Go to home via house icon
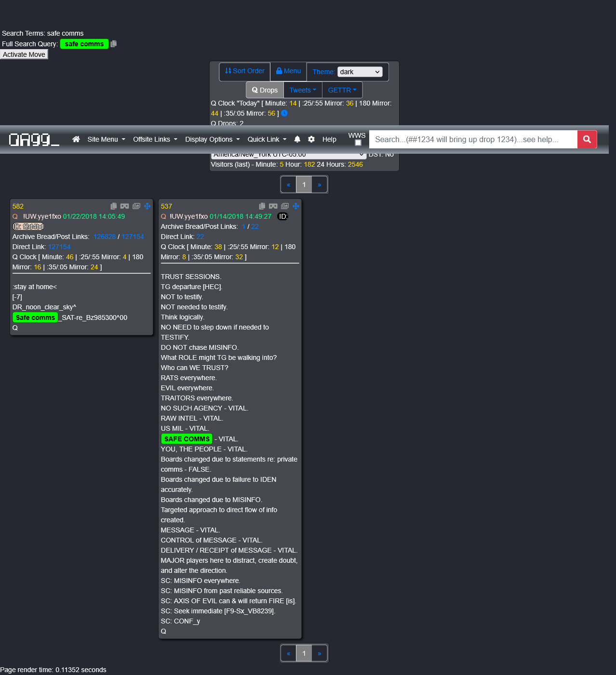 coord(76,139)
